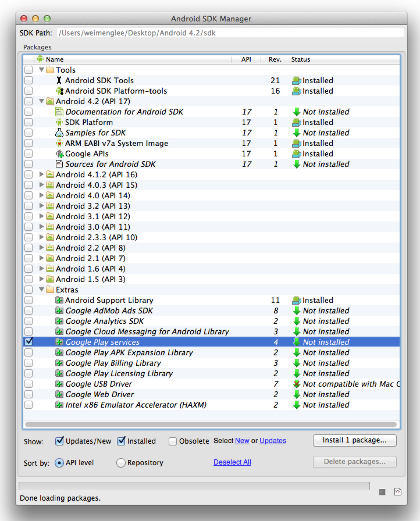The image size is (420, 521).
Task: Click the Samples for SDK flask icon
Action: point(59,133)
